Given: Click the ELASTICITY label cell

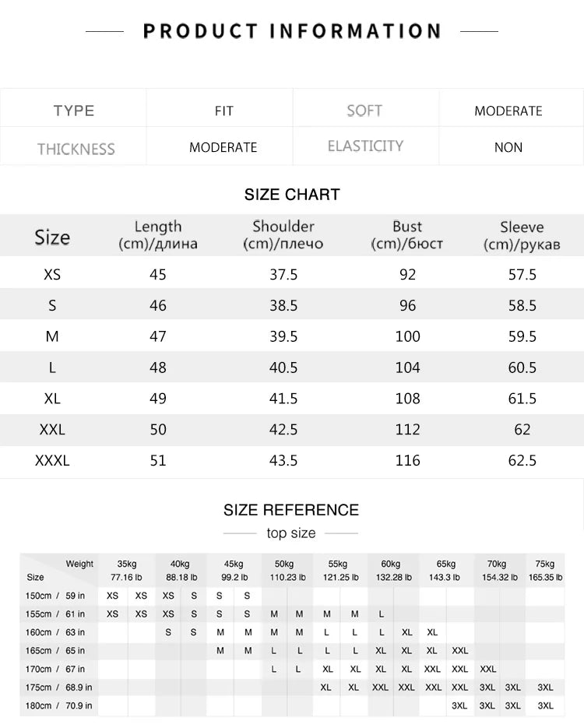Looking at the screenshot, I should click(365, 146).
